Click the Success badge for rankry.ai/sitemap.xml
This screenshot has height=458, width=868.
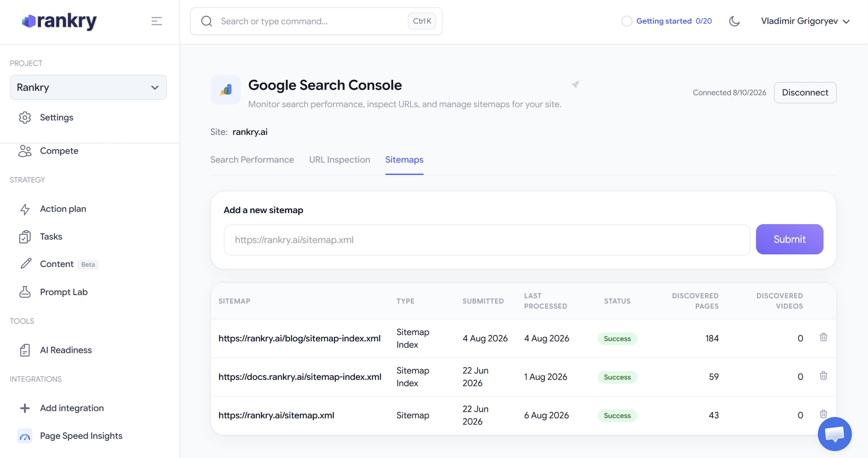coord(617,415)
